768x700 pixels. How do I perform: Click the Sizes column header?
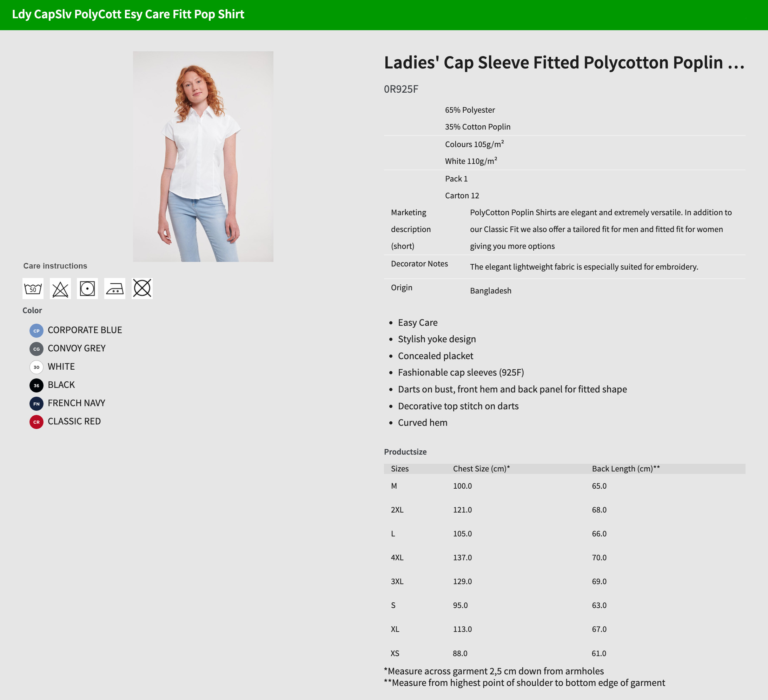399,469
